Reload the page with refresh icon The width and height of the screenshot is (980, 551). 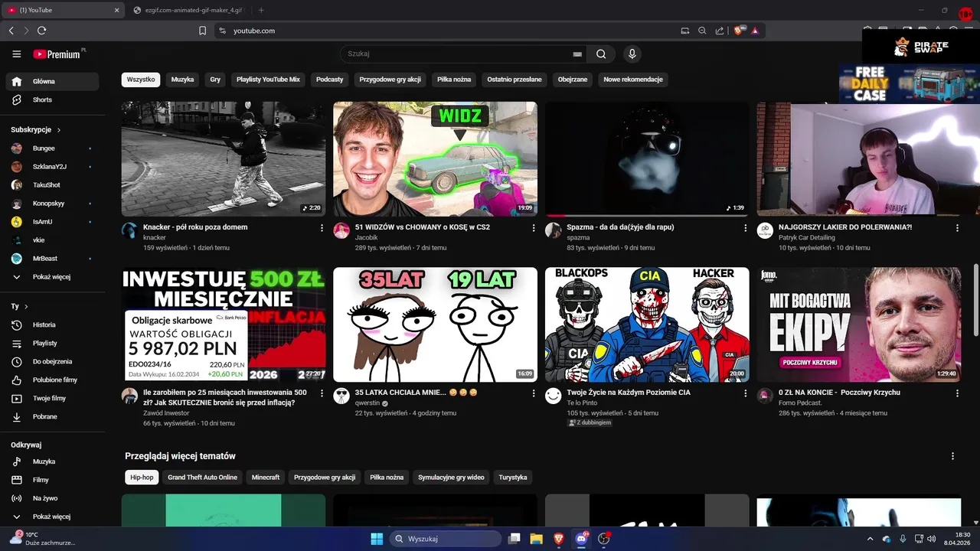click(x=41, y=31)
